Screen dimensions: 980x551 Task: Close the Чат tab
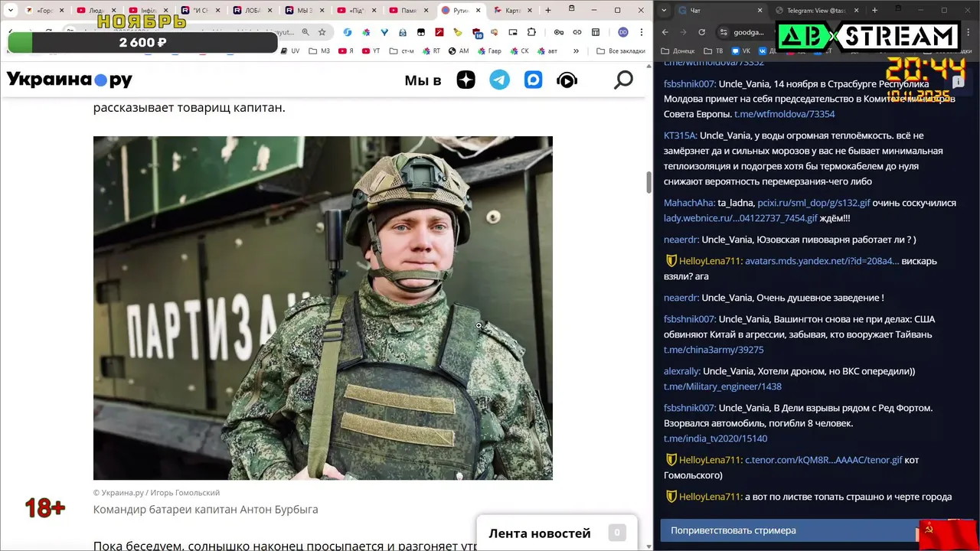(760, 11)
